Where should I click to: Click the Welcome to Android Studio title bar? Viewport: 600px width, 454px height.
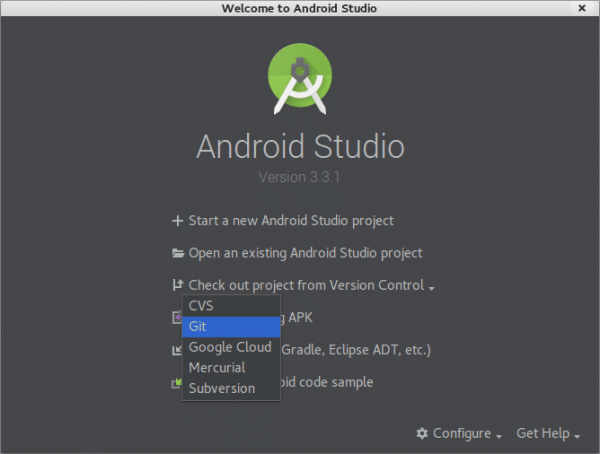tap(300, 9)
